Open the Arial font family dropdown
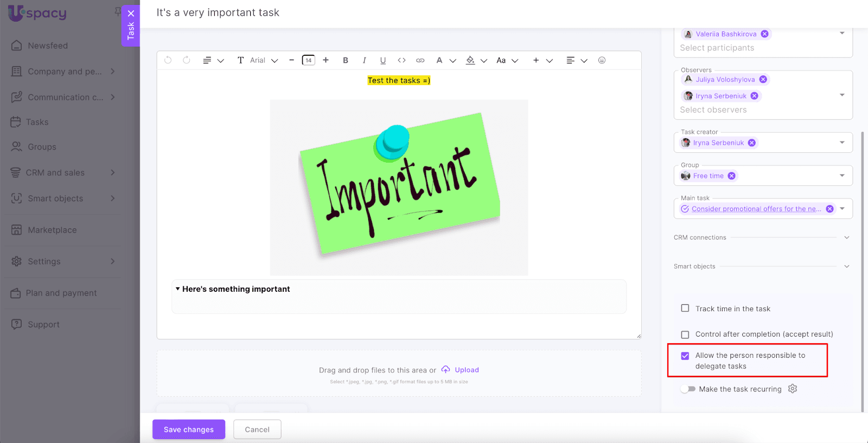This screenshot has height=443, width=868. [x=264, y=60]
